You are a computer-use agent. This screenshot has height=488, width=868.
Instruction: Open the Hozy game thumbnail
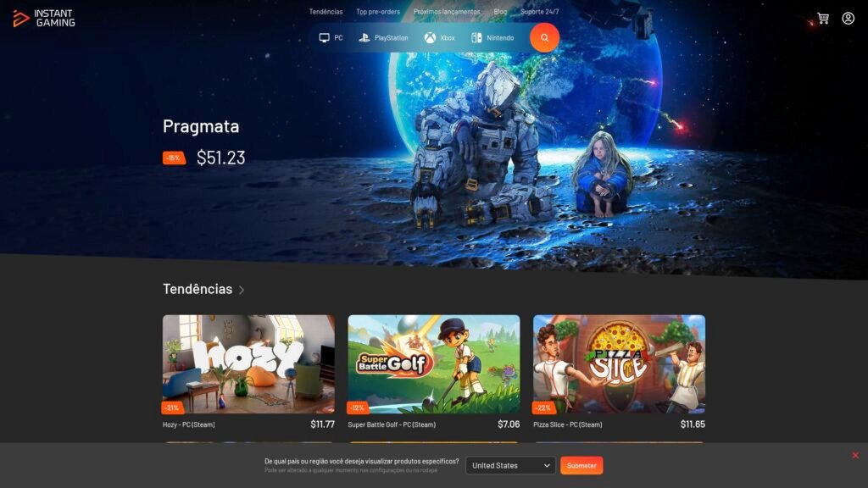(248, 364)
